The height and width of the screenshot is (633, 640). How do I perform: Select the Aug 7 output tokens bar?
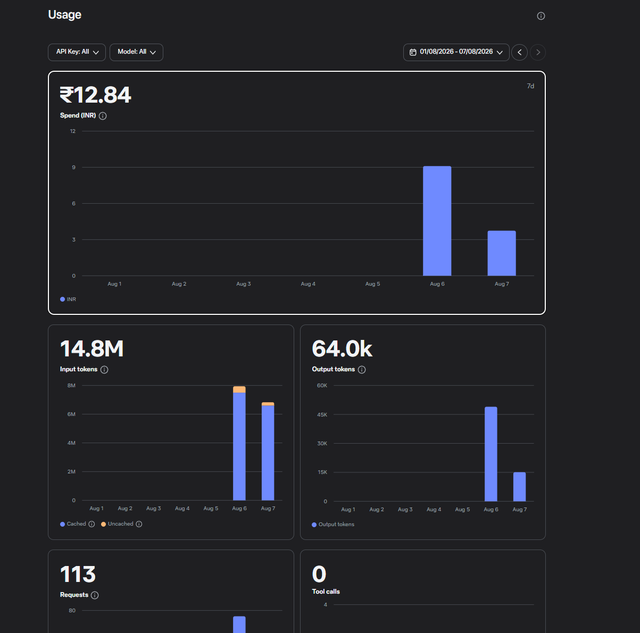point(520,486)
